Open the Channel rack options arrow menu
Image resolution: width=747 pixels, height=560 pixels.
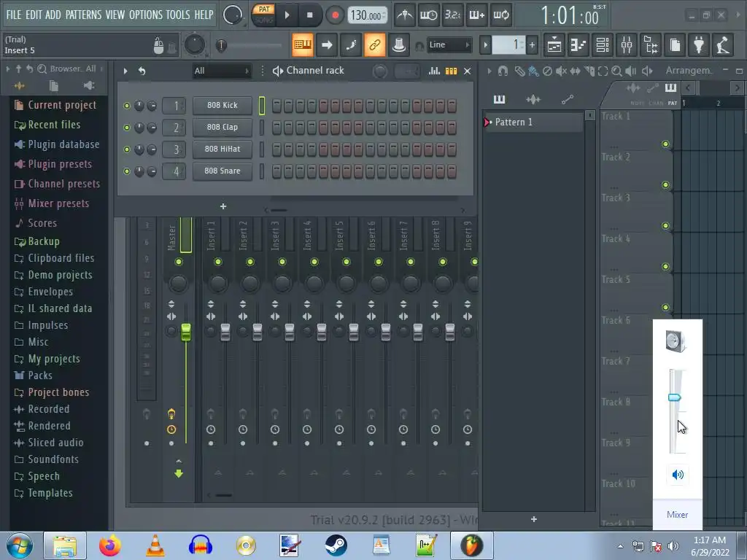click(x=125, y=71)
